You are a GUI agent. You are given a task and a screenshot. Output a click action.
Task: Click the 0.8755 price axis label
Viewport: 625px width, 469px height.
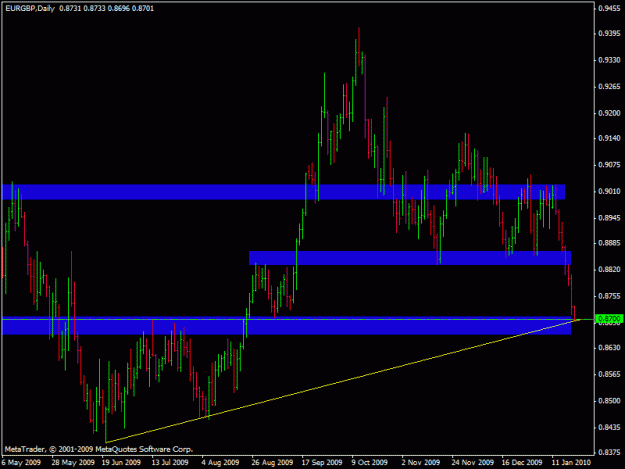pos(609,296)
